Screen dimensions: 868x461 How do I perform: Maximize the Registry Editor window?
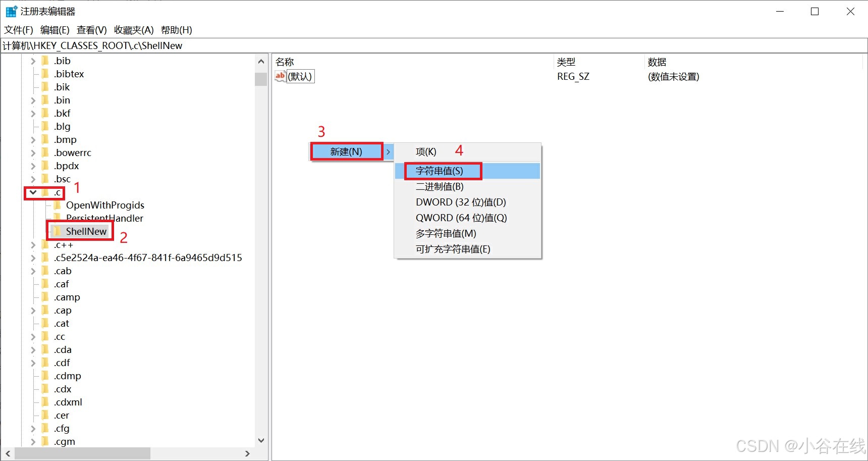click(x=815, y=11)
